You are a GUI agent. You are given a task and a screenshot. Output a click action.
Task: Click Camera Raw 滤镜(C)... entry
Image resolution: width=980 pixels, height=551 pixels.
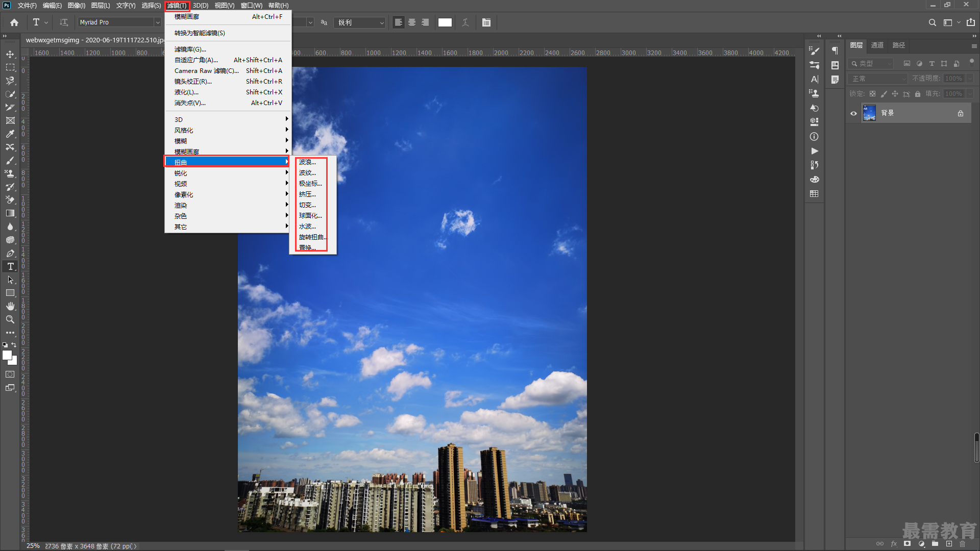[x=228, y=71]
